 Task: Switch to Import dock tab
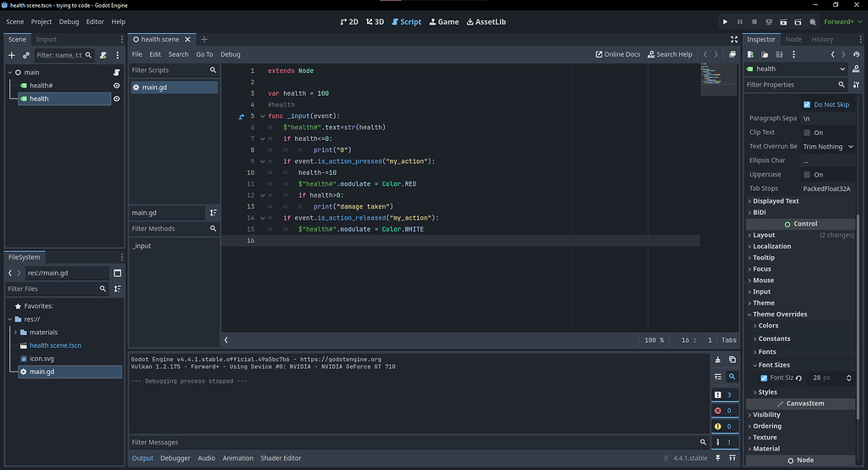click(46, 39)
